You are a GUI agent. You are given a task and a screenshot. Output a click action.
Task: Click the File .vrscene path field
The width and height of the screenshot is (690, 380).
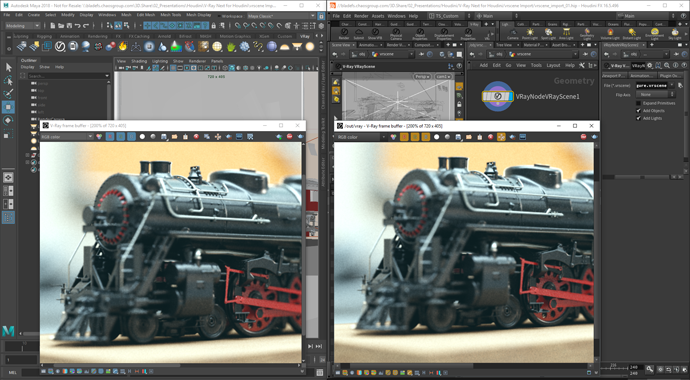[651, 85]
